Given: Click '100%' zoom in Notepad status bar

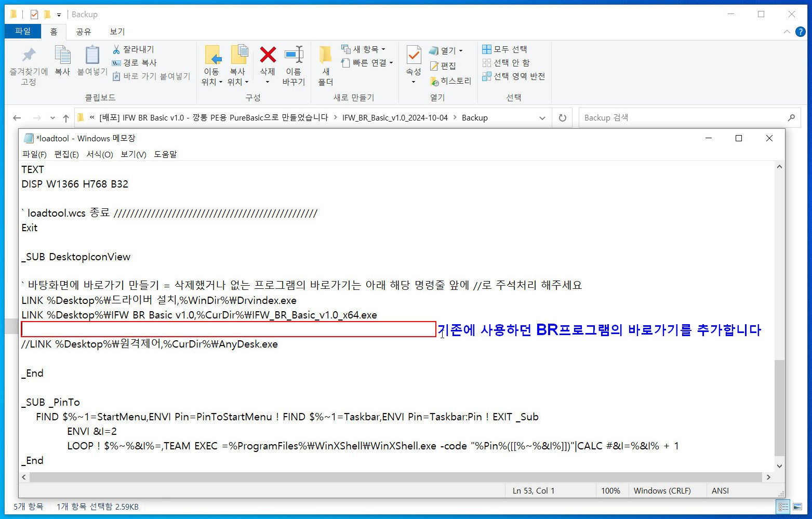Looking at the screenshot, I should 611,490.
